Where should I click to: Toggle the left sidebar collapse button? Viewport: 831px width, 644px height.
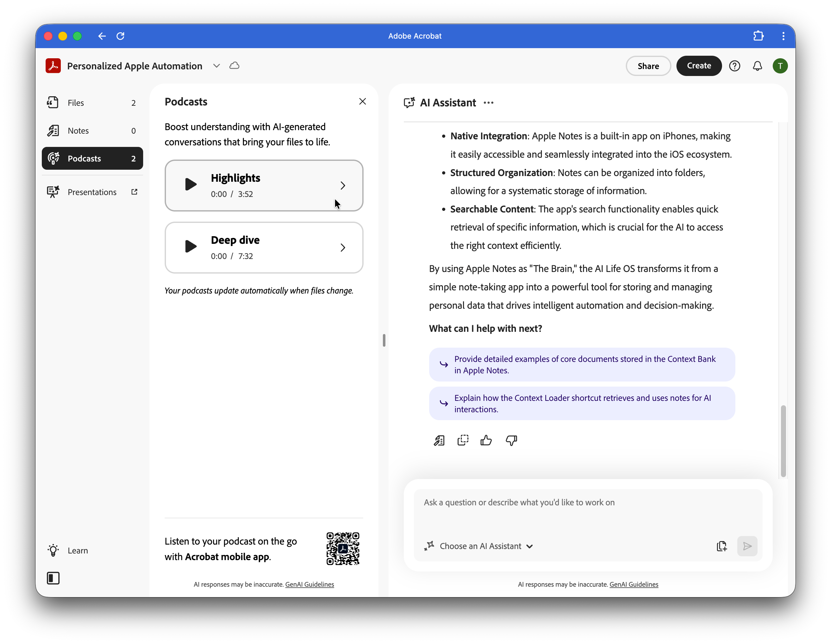(x=53, y=578)
